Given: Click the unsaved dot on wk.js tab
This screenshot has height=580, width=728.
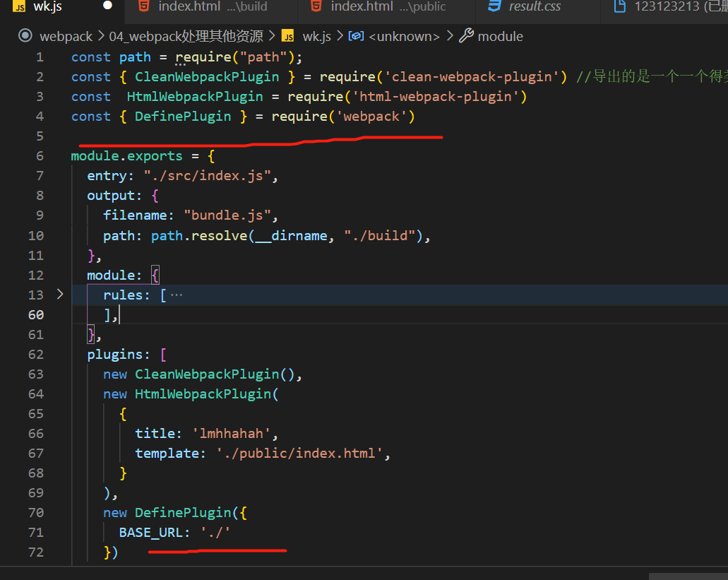Looking at the screenshot, I should coord(108,5).
